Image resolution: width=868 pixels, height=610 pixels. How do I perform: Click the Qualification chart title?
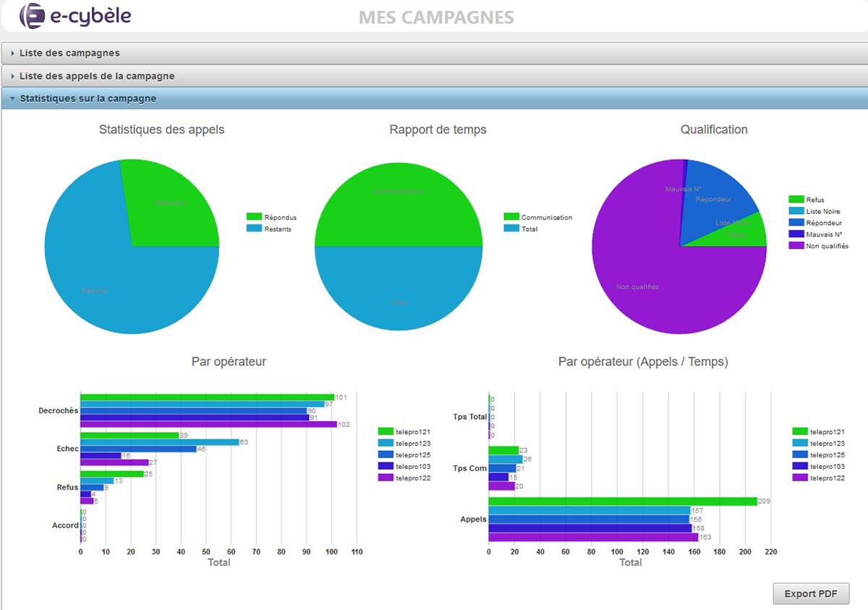pyautogui.click(x=714, y=130)
